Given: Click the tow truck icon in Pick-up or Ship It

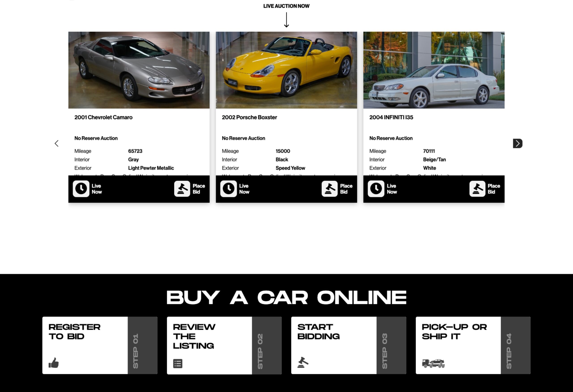Looking at the screenshot, I should point(433,363).
